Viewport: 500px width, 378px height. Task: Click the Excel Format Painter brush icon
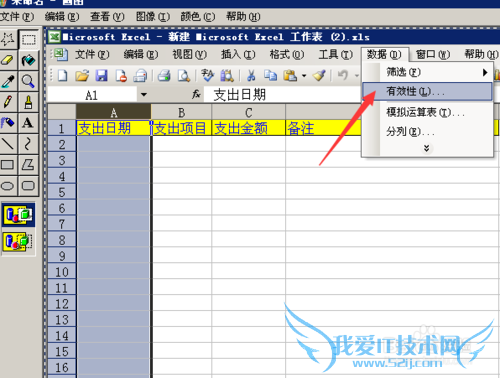click(x=319, y=76)
